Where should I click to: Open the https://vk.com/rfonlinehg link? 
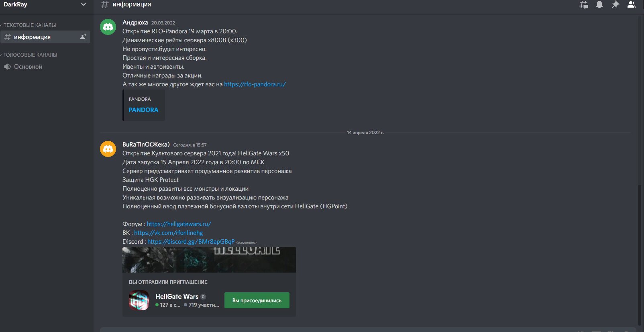(x=168, y=233)
